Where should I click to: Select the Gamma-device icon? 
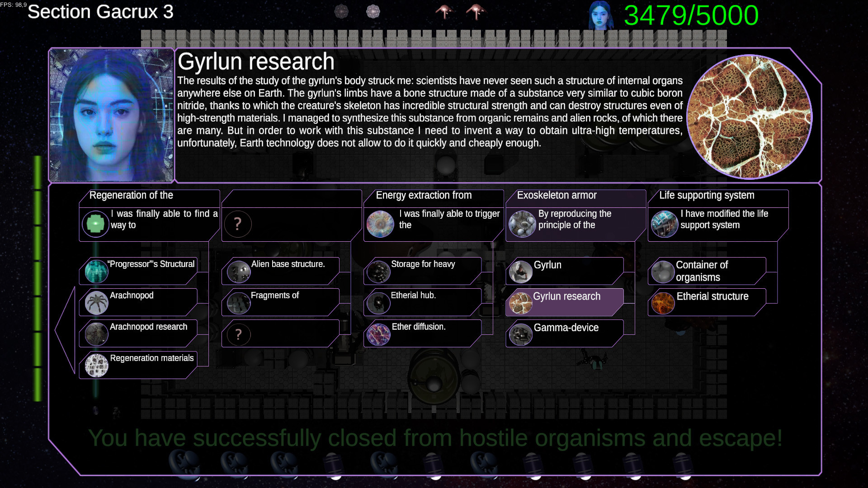[519, 334]
